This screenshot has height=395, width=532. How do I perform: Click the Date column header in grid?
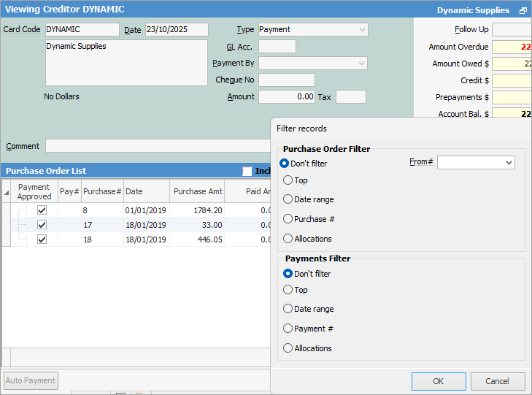pos(146,191)
